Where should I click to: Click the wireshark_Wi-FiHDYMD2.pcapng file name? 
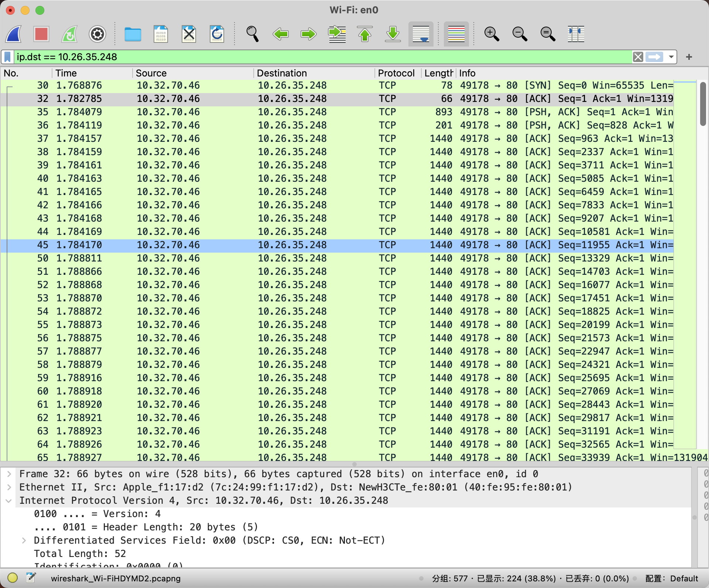(x=116, y=578)
